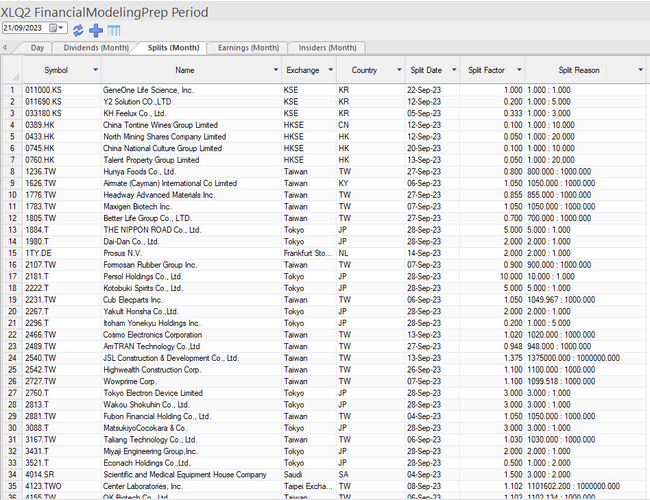
Task: Select row header number 15
Action: tap(12, 253)
